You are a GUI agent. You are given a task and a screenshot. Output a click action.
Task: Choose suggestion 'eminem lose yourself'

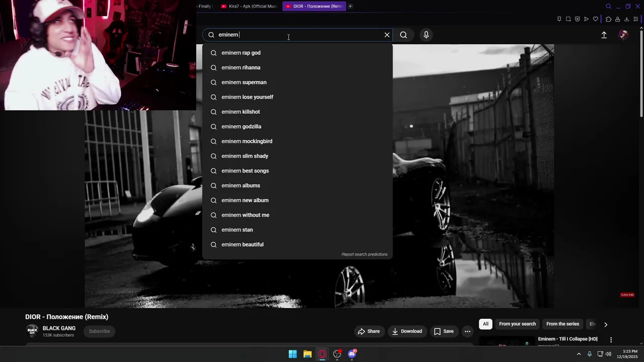[297, 97]
